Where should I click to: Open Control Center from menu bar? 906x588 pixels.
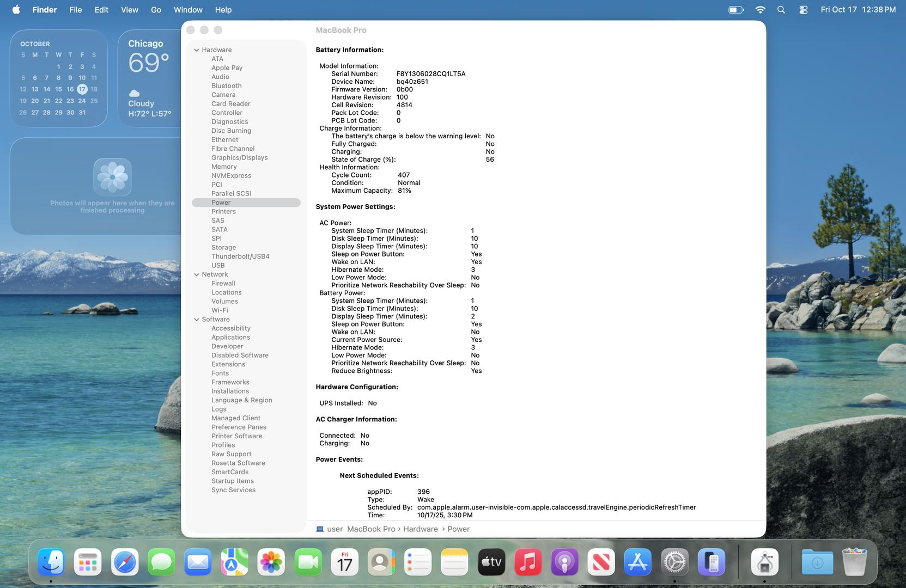[x=803, y=10]
